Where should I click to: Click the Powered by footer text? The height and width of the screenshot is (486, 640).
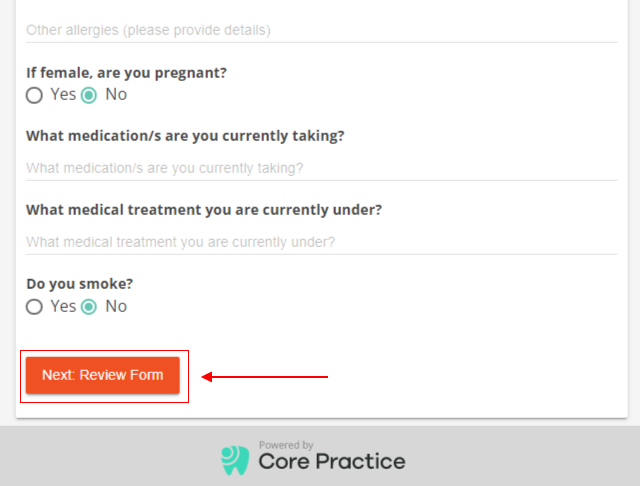coord(286,445)
